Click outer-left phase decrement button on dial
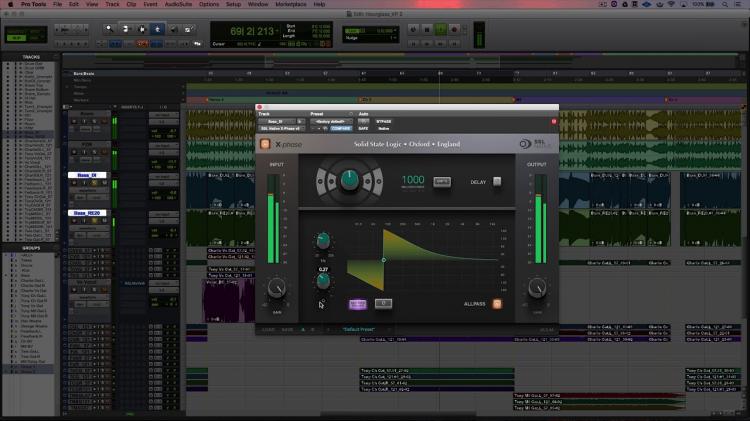The width and height of the screenshot is (750, 421). tap(320, 181)
